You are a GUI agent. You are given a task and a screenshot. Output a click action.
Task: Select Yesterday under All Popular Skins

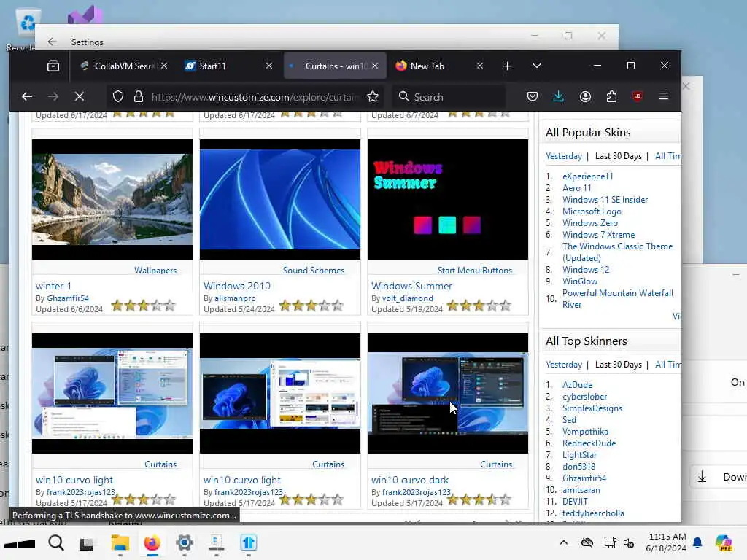click(564, 156)
